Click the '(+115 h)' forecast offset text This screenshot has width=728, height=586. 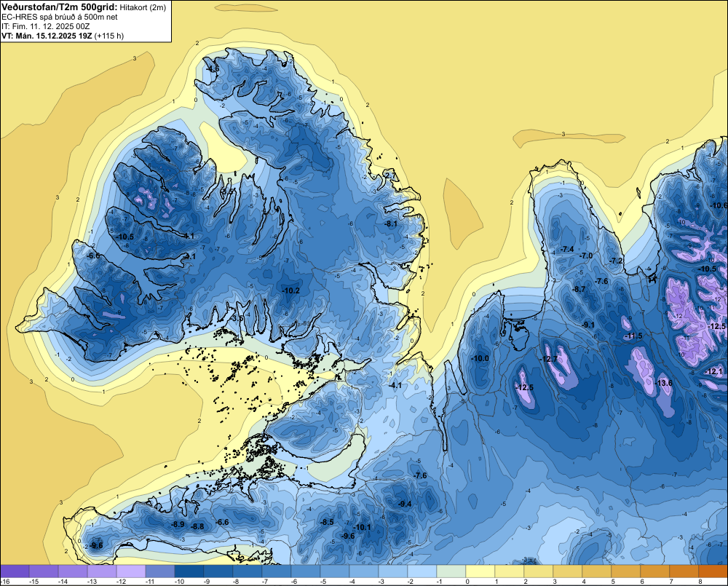[109, 36]
